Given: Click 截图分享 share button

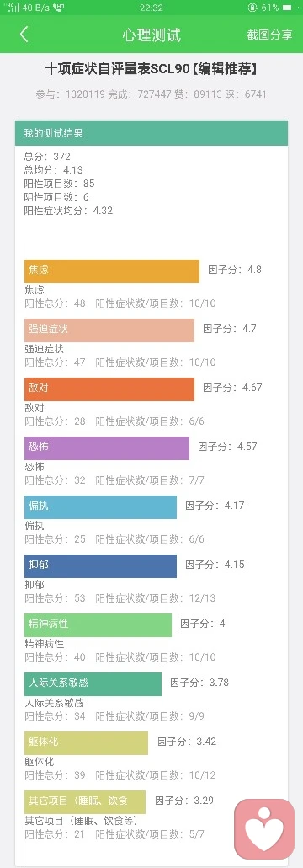Looking at the screenshot, I should coord(270,35).
